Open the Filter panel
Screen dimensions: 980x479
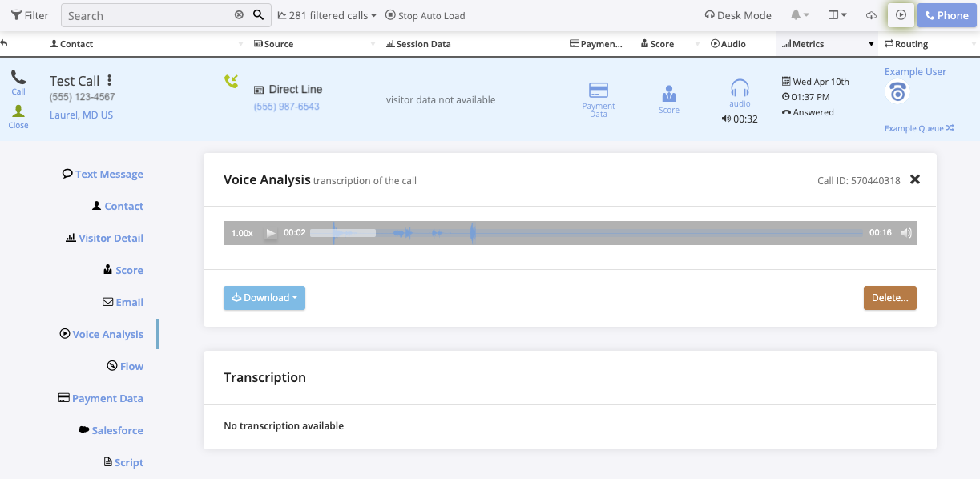[x=30, y=14]
